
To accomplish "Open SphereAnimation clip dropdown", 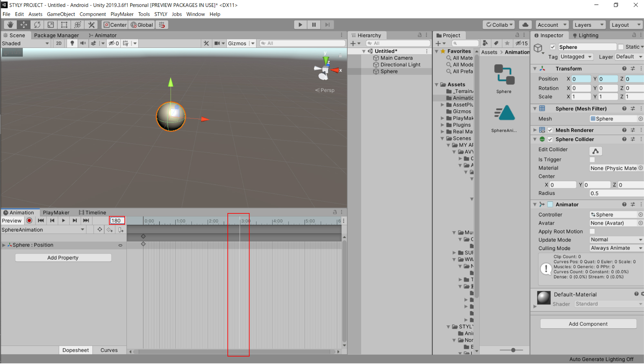I will click(x=43, y=230).
